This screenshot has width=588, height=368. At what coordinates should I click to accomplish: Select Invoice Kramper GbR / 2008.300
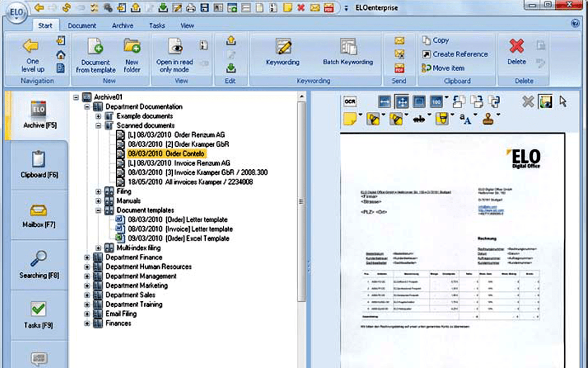click(197, 172)
